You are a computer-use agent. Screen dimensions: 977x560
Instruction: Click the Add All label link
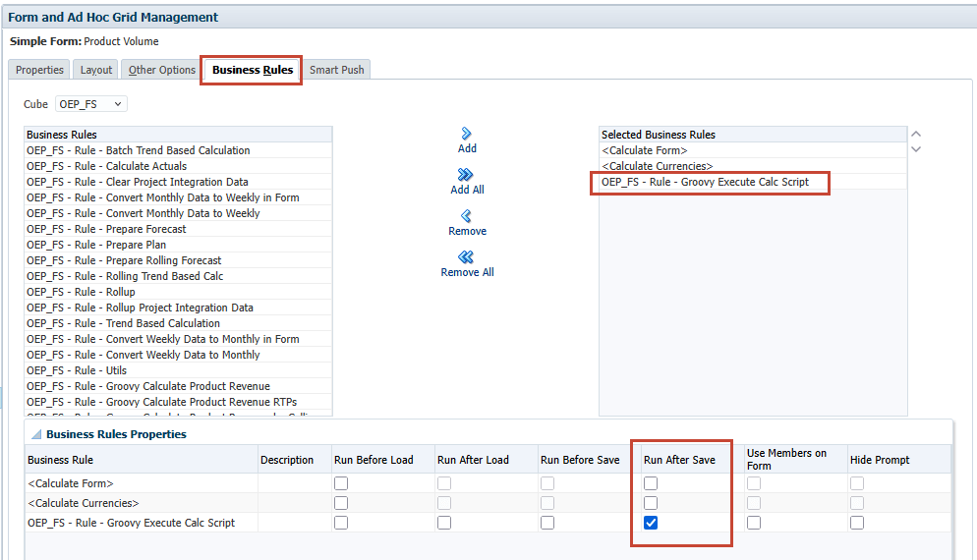[467, 190]
